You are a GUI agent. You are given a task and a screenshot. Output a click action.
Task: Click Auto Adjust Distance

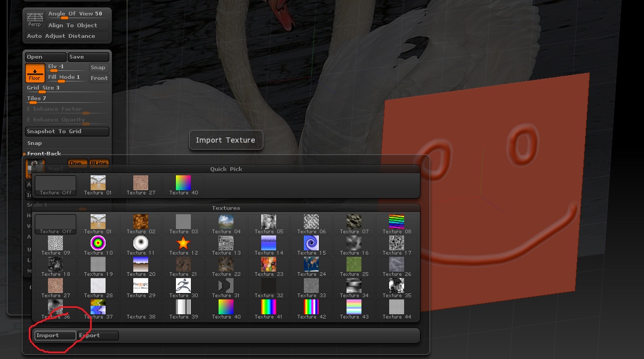pos(68,36)
